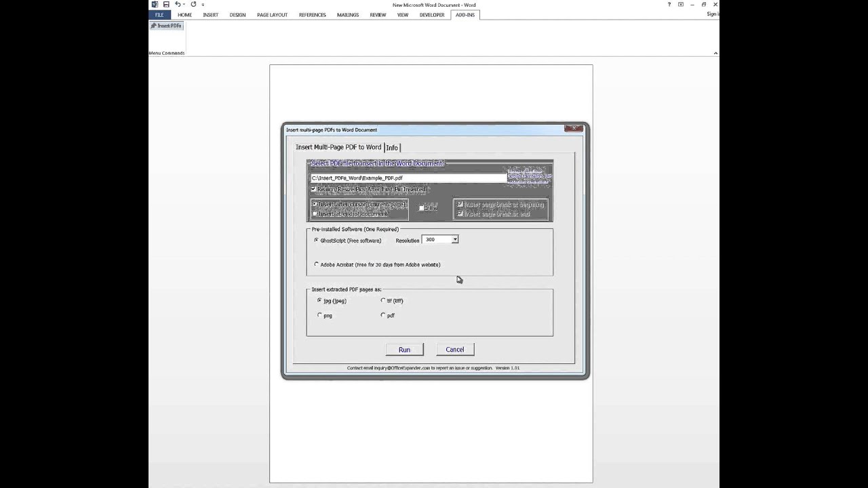Click the Cancel button
868x488 pixels.
click(x=455, y=350)
